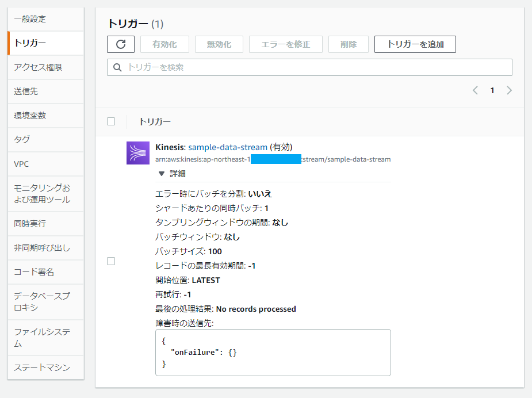
Task: Click the 'トリガー (1)' heading
Action: pos(135,24)
